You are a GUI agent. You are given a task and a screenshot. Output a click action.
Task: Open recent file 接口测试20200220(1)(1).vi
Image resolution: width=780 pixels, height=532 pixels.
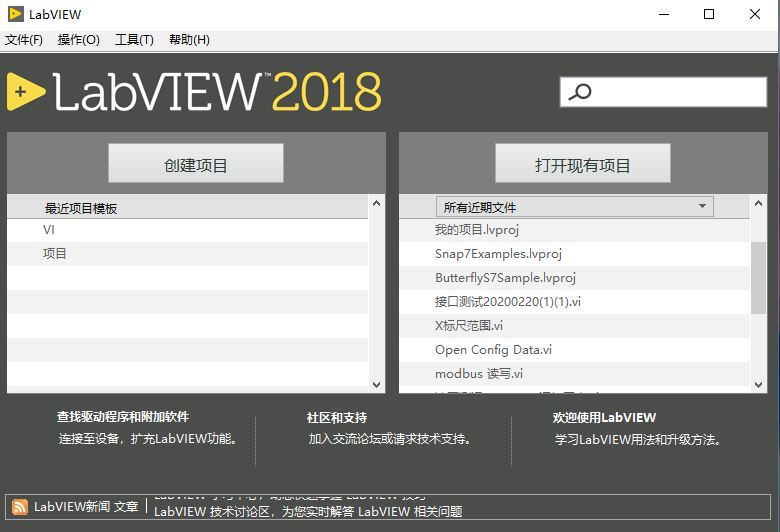click(575, 302)
